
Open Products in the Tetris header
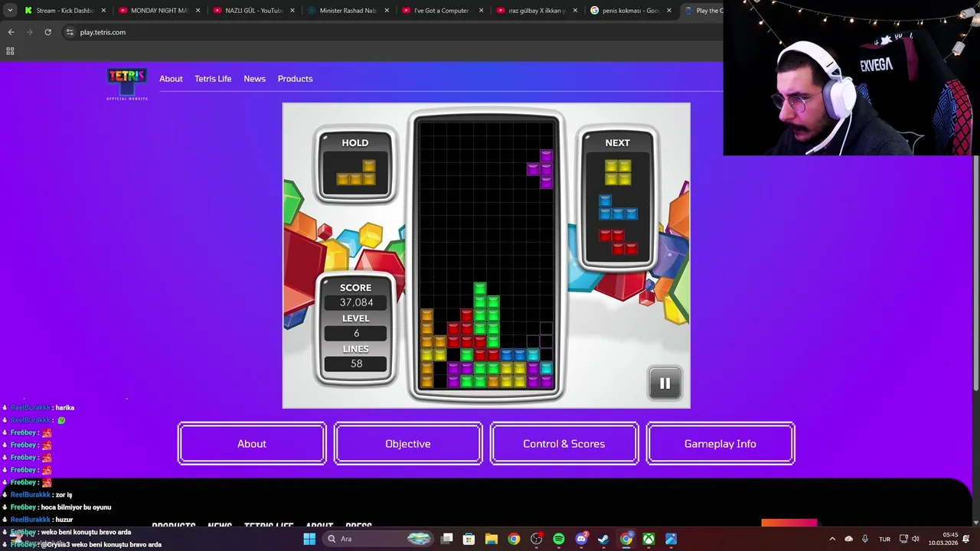tap(295, 79)
